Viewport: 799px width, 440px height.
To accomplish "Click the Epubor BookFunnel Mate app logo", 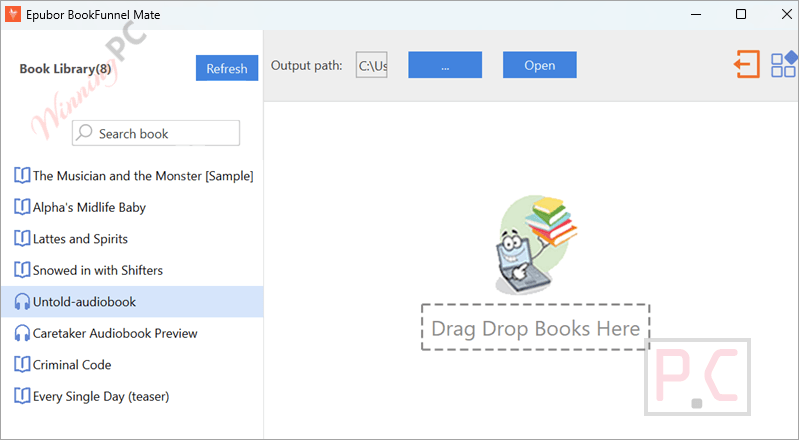I will (x=13, y=14).
